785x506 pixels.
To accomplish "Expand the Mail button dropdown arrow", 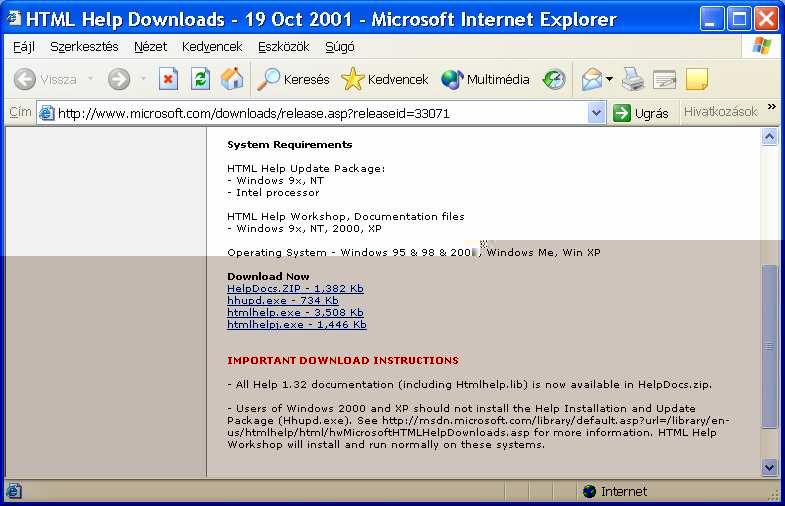I will click(x=609, y=79).
